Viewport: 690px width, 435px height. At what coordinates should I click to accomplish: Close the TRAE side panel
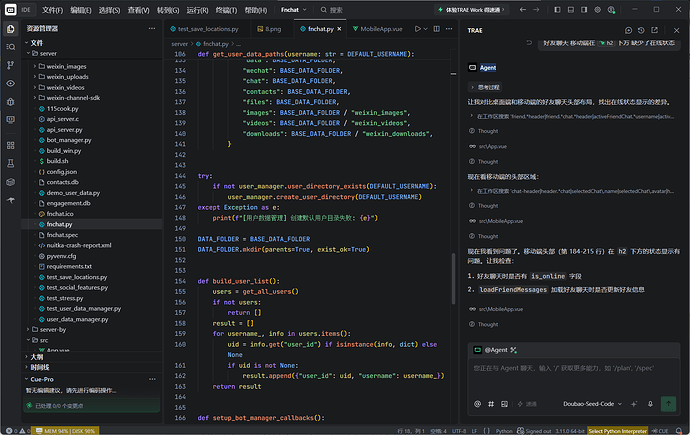tap(676, 30)
